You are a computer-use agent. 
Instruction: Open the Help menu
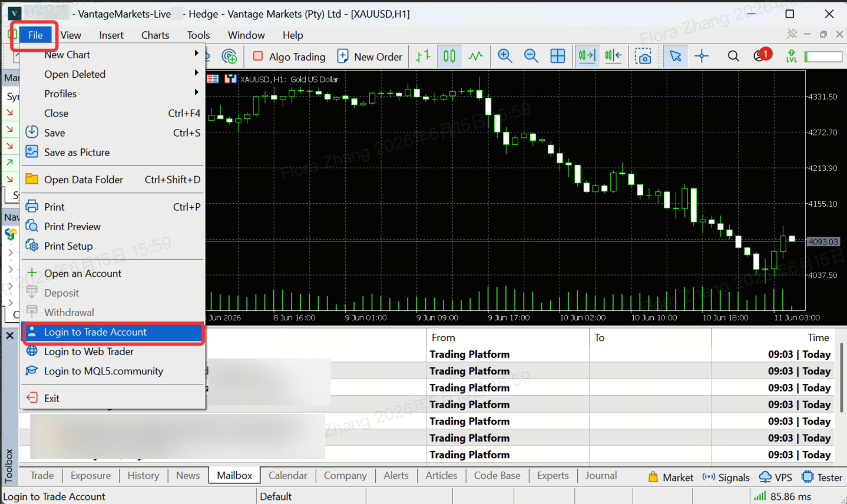[293, 35]
